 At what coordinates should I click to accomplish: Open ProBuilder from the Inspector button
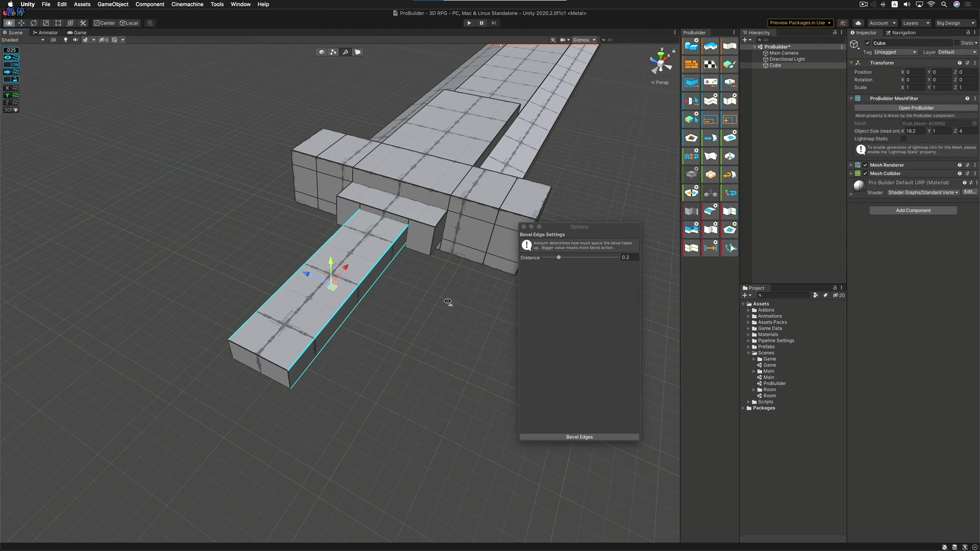pyautogui.click(x=915, y=108)
